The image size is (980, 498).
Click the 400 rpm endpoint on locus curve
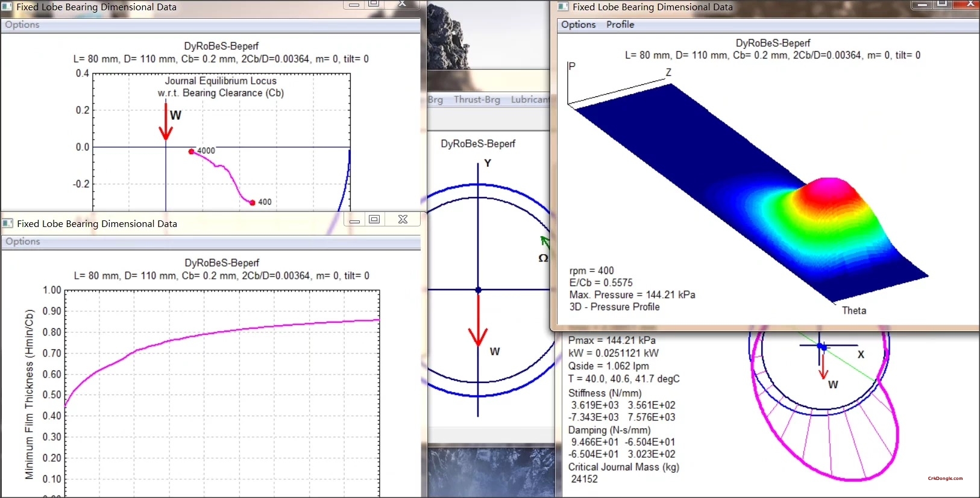click(253, 202)
